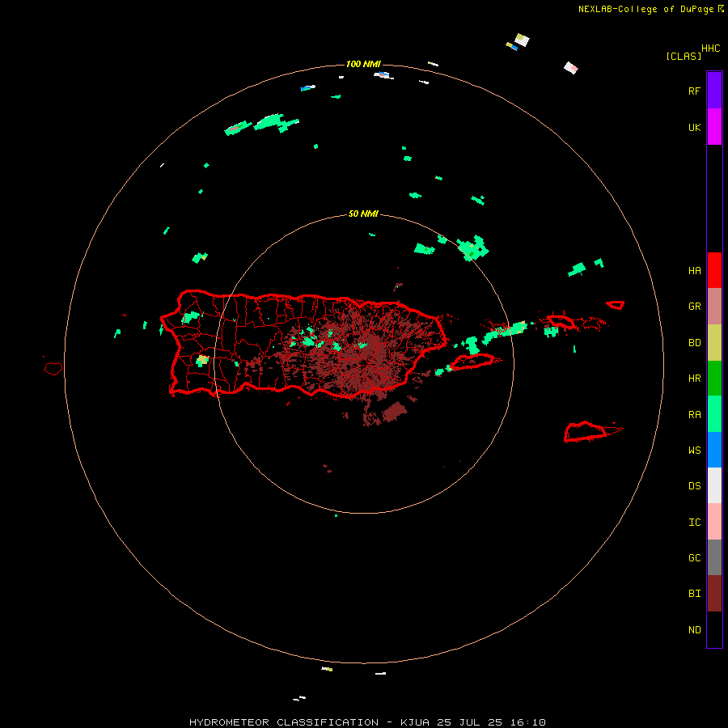Click the "HYDROMETEOR CLASSIFICATION" caption text
728x728 pixels.
[x=284, y=722]
